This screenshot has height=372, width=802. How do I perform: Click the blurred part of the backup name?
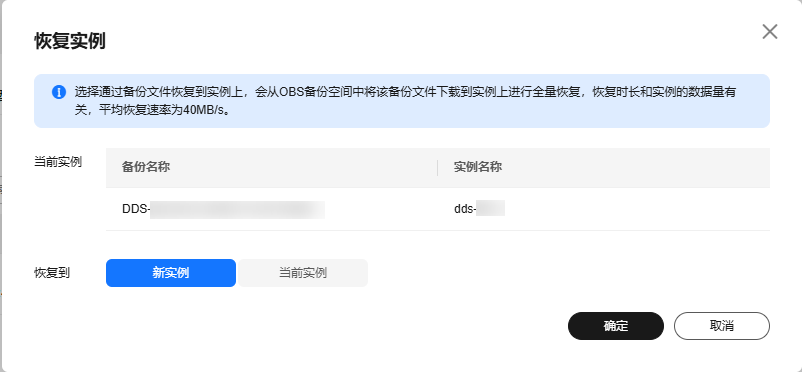click(237, 209)
